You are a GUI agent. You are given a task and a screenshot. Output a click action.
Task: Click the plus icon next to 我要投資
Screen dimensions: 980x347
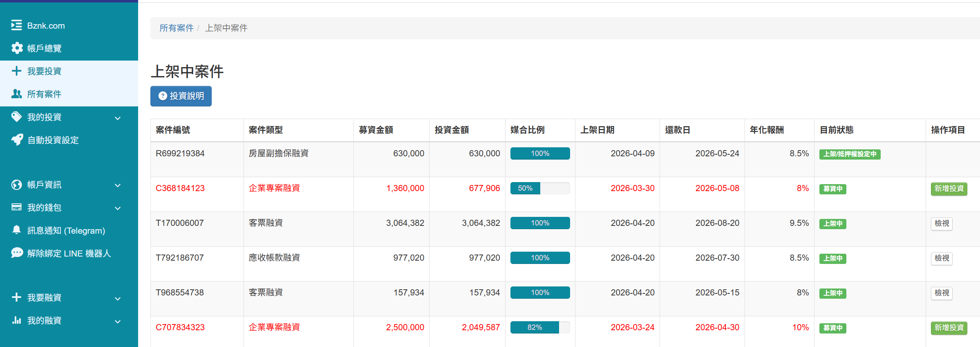click(x=16, y=71)
